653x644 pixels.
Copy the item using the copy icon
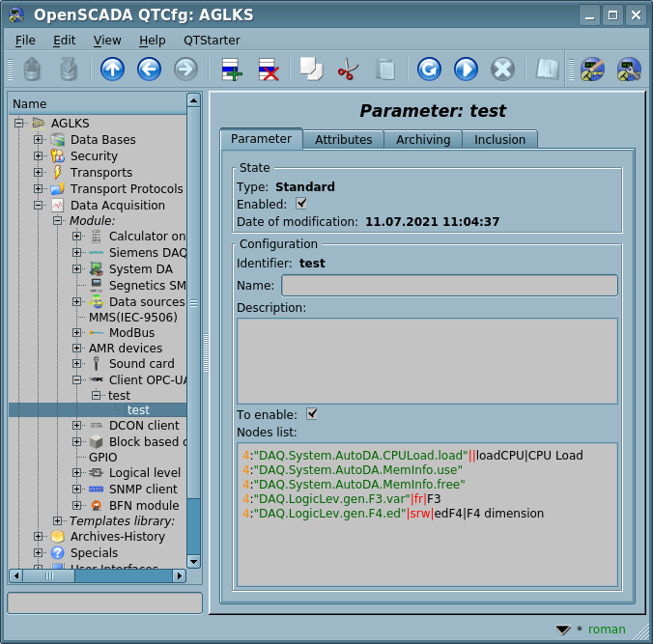pyautogui.click(x=311, y=69)
